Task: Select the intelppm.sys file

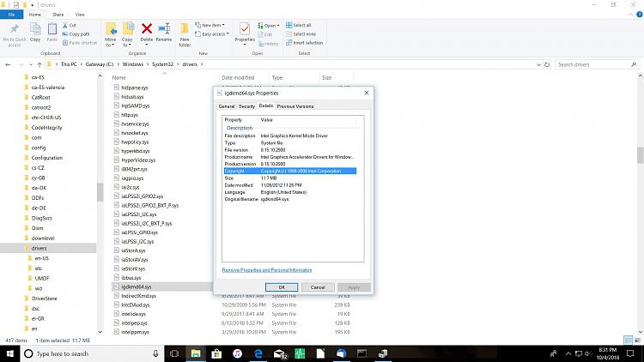Action: tap(135, 332)
